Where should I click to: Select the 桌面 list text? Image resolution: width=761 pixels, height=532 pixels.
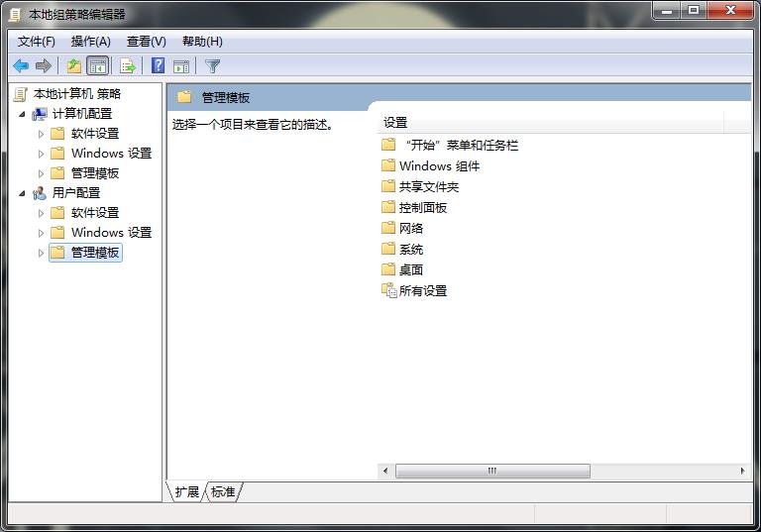pos(411,269)
